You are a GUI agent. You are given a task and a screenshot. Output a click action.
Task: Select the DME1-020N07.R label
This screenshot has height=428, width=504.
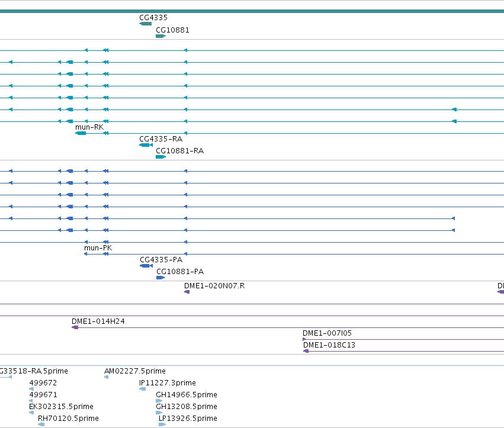click(214, 286)
